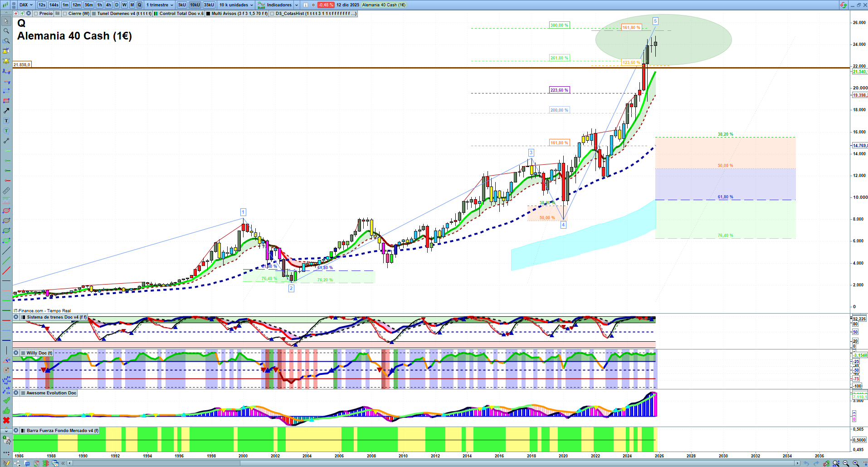Click Tunel Domenec v4 indicator label

(124, 14)
